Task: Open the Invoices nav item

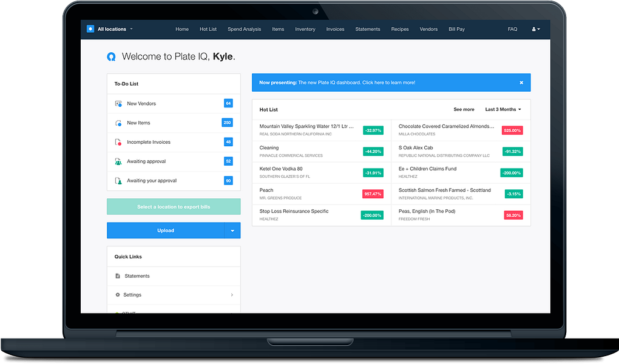Action: coord(335,29)
